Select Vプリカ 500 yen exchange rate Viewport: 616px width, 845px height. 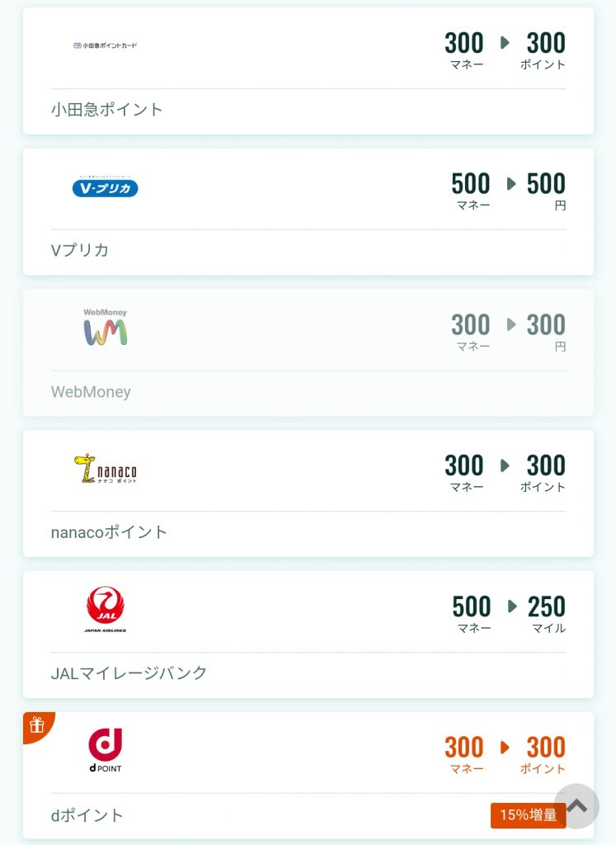509,191
